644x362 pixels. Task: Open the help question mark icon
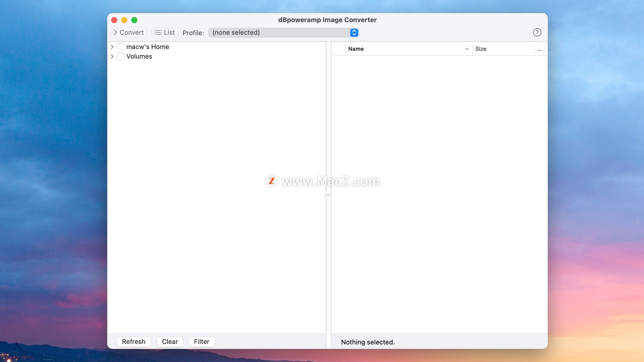pyautogui.click(x=537, y=33)
